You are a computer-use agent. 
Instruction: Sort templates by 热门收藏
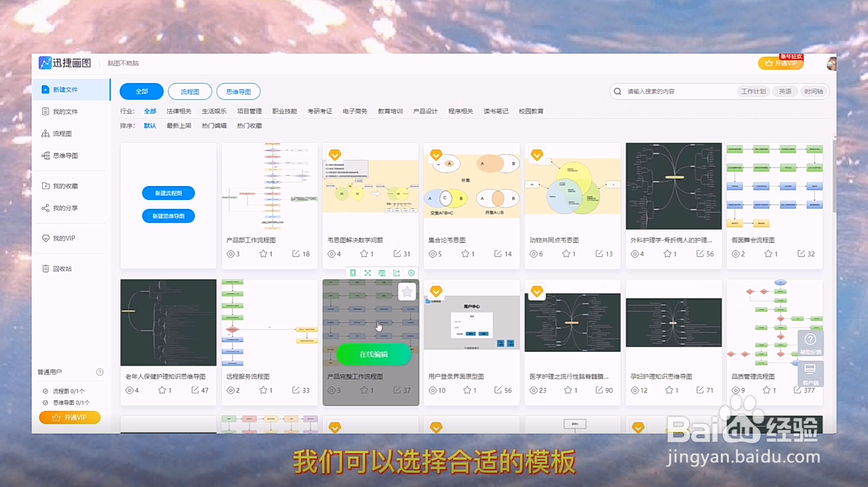point(250,125)
